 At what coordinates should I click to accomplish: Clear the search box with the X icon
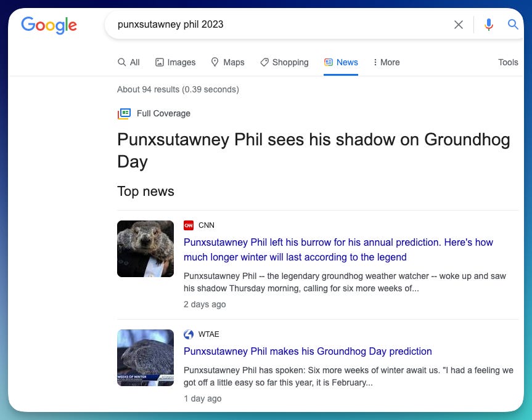point(459,25)
